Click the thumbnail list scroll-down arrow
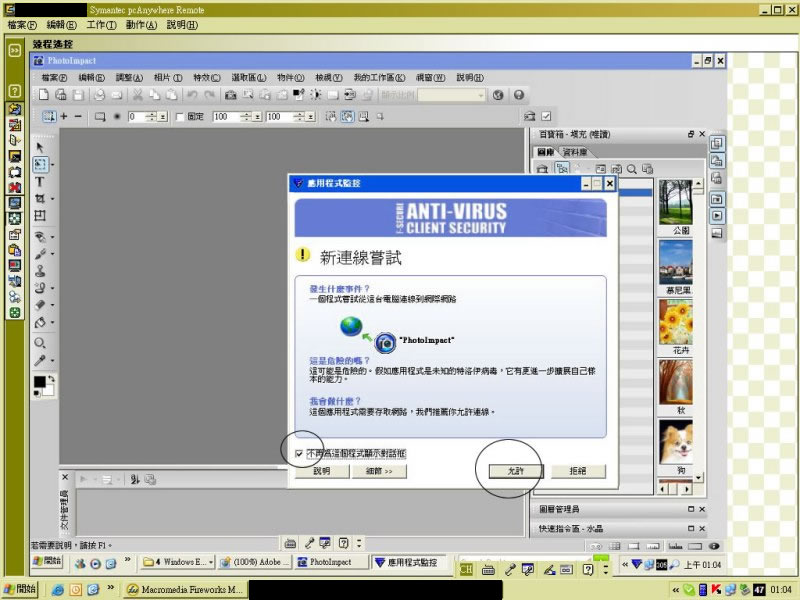 pos(698,477)
